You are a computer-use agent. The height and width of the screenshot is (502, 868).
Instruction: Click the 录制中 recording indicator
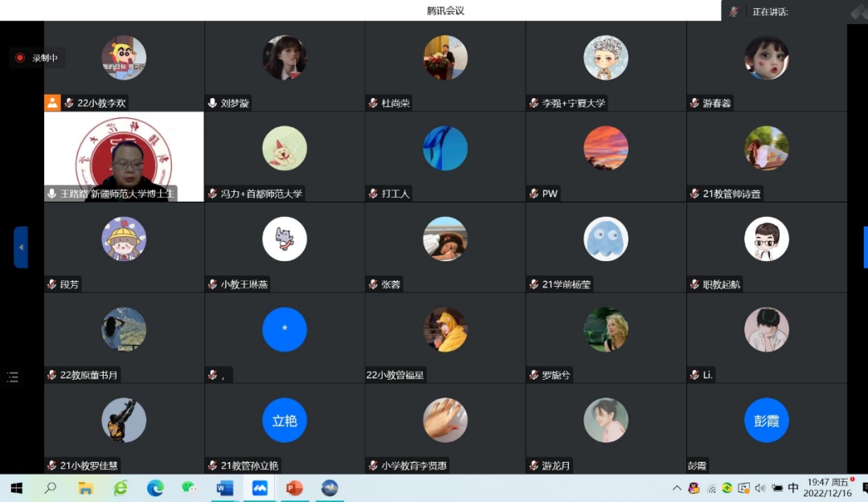tap(37, 58)
